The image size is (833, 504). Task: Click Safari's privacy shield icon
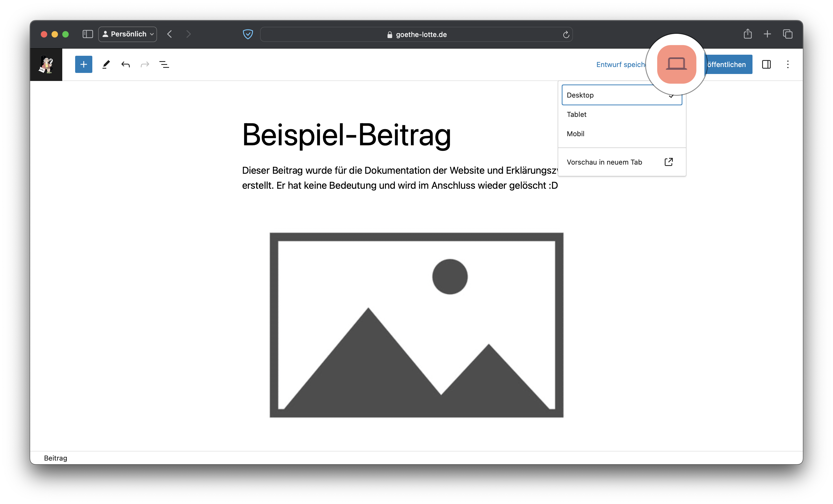pos(248,34)
